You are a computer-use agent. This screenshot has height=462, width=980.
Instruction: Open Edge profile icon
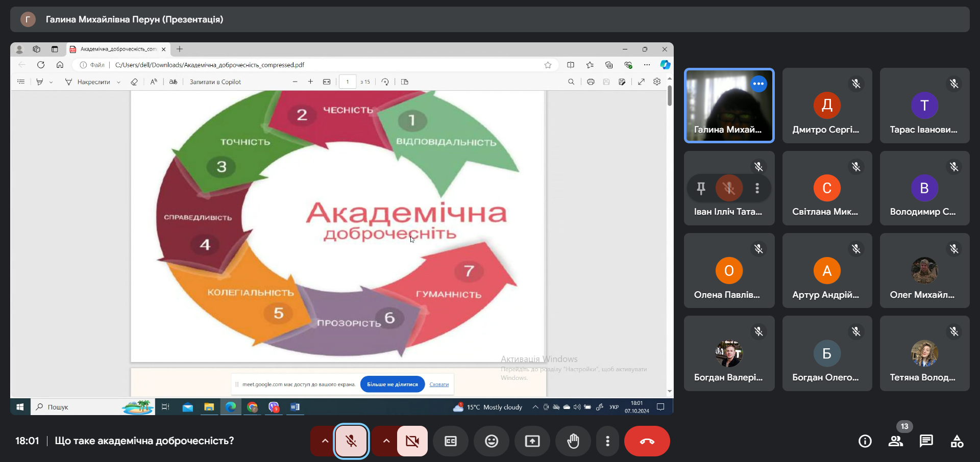[19, 49]
